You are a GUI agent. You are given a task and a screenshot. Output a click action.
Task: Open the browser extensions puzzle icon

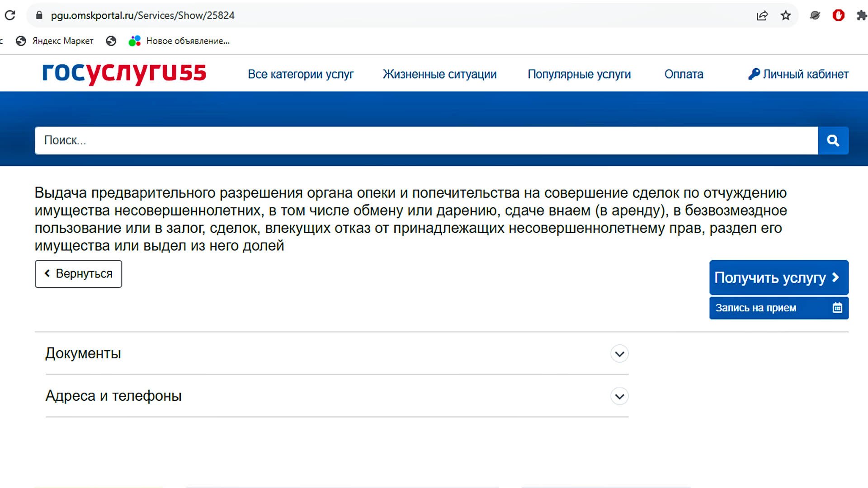coord(861,15)
